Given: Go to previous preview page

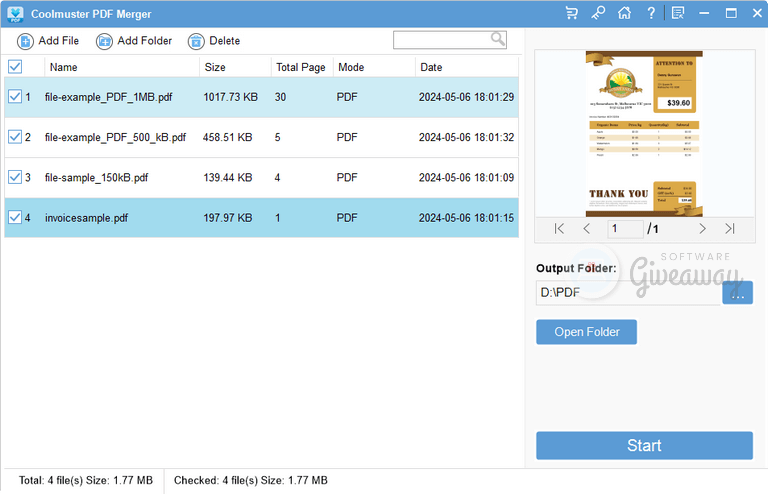Looking at the screenshot, I should [x=586, y=229].
